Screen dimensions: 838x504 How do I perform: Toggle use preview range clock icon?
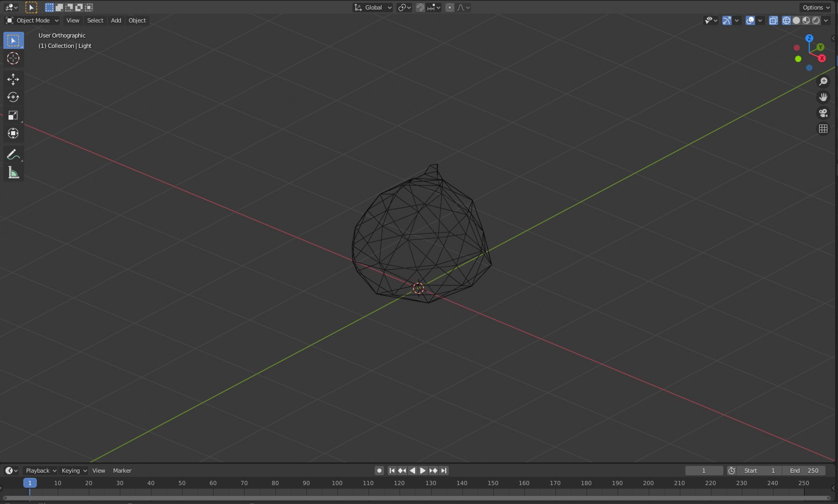click(731, 470)
